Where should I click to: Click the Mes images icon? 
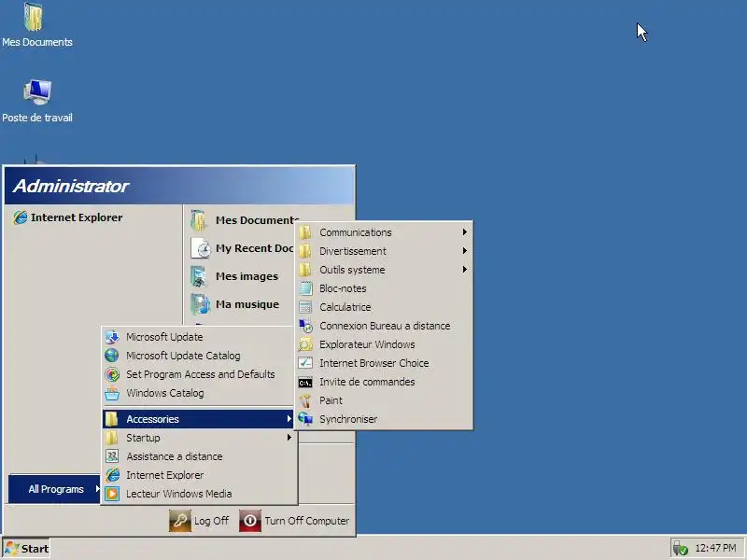(199, 276)
